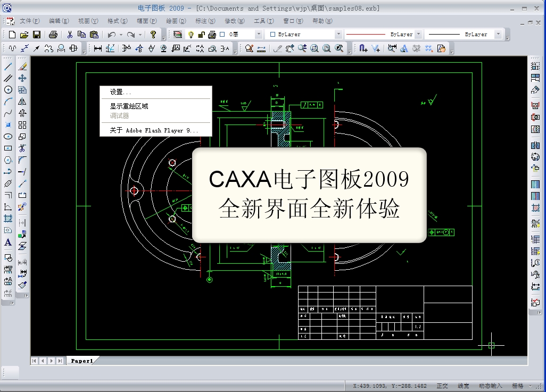Go to first sheet navigation arrow
Image resolution: width=546 pixels, height=392 pixels.
coord(34,361)
